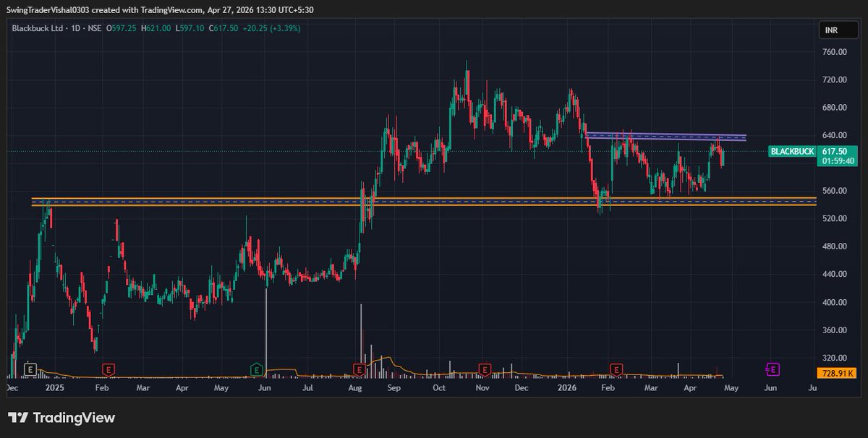
Task: Click the open value O597.25
Action: click(123, 28)
